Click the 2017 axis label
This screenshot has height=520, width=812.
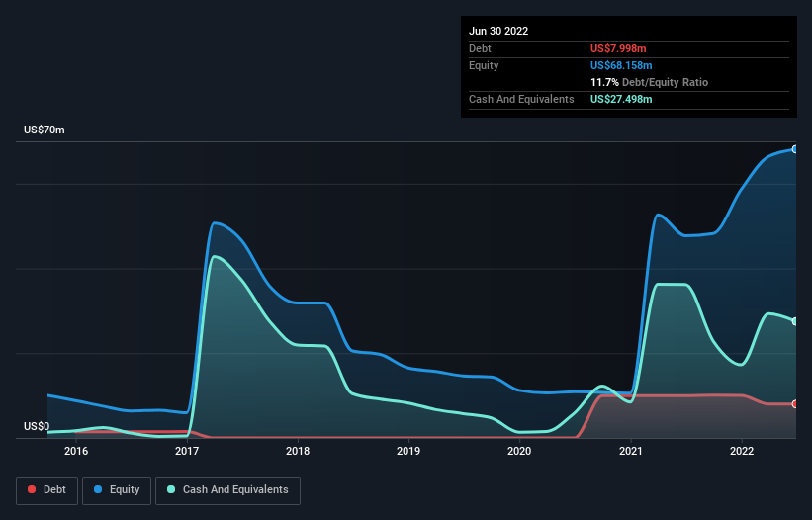pos(187,451)
